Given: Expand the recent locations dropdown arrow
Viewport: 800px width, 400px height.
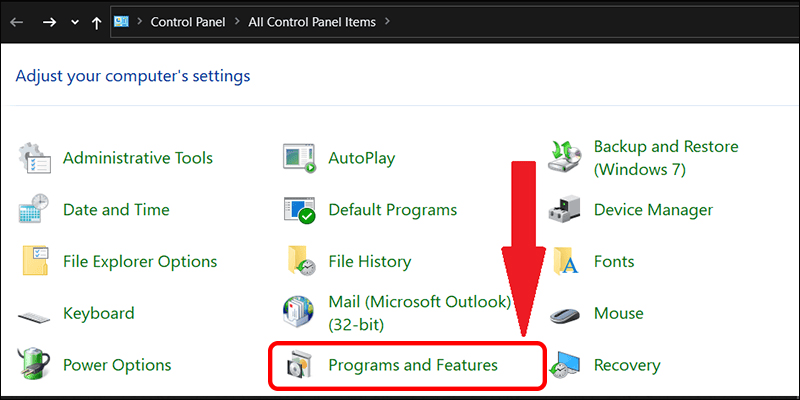Looking at the screenshot, I should 74,21.
